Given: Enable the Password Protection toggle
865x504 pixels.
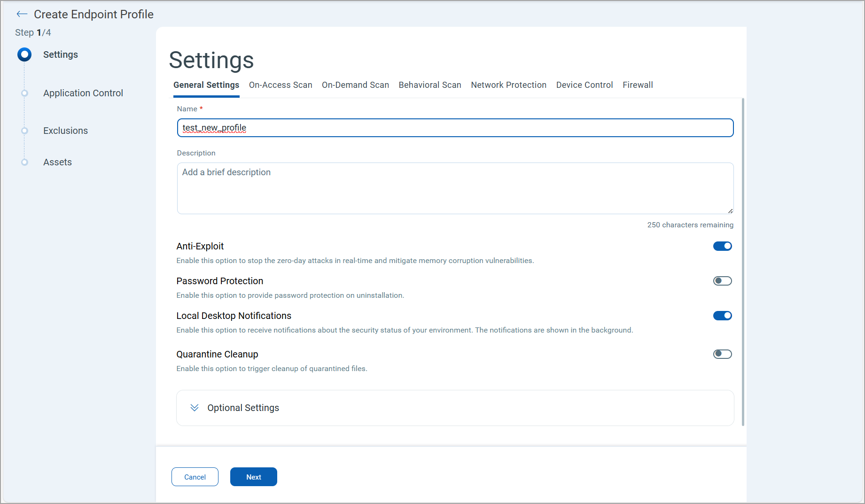Looking at the screenshot, I should [x=722, y=281].
